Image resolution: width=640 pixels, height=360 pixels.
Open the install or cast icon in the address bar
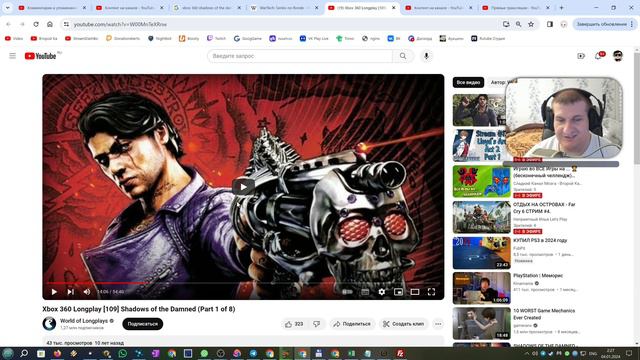[506, 24]
